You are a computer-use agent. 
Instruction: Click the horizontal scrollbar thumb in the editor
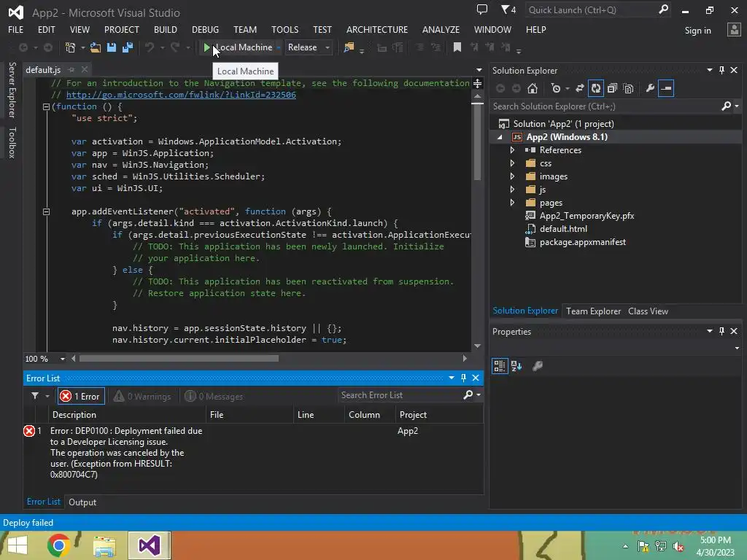click(x=179, y=359)
